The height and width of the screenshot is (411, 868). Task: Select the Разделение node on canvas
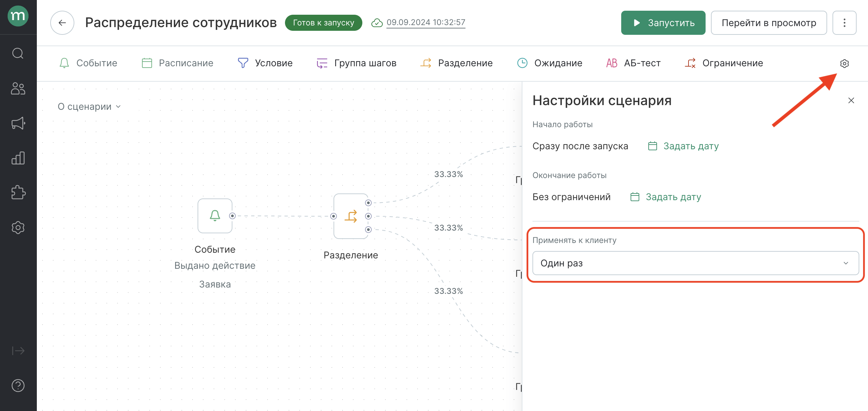350,216
